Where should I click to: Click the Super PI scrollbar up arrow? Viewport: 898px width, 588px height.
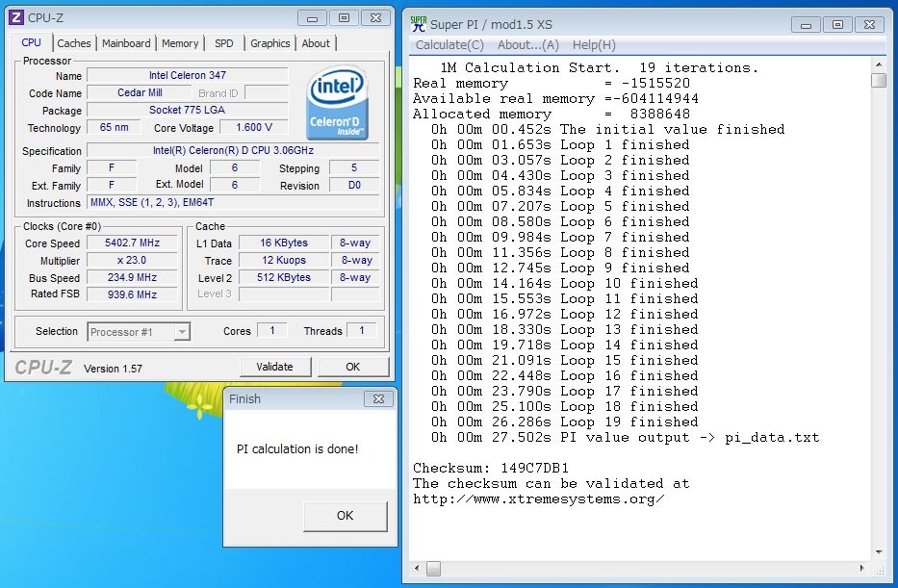(x=878, y=64)
